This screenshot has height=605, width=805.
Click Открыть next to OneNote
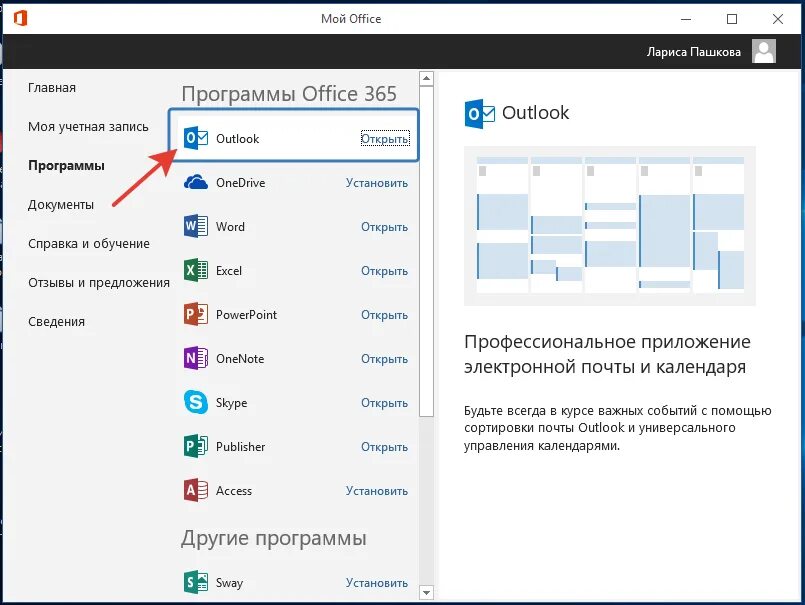[385, 359]
